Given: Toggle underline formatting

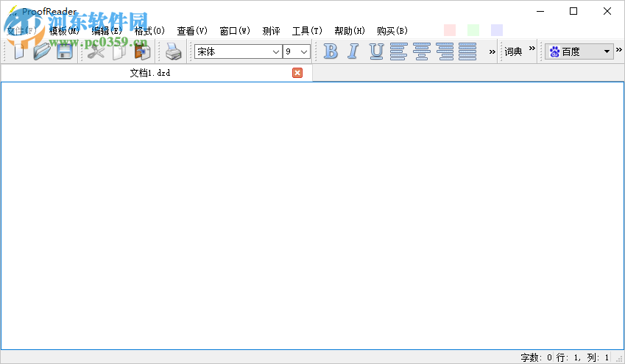Looking at the screenshot, I should point(376,51).
